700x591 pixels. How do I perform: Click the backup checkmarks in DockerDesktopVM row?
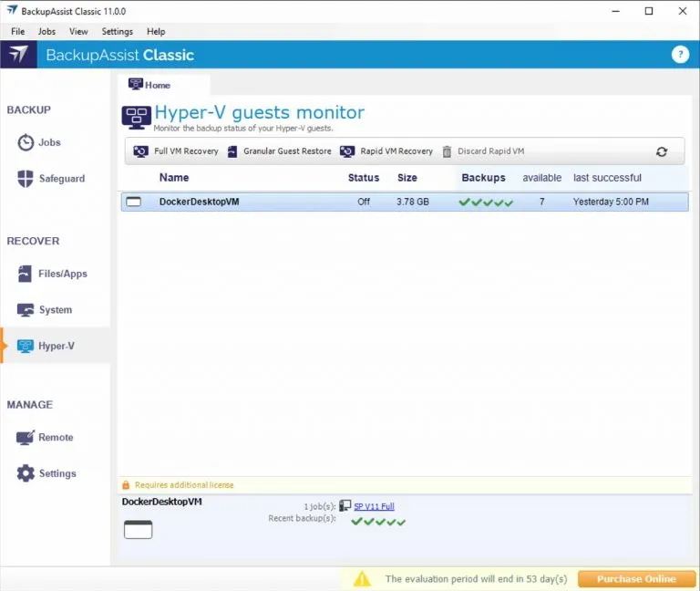[x=486, y=202]
